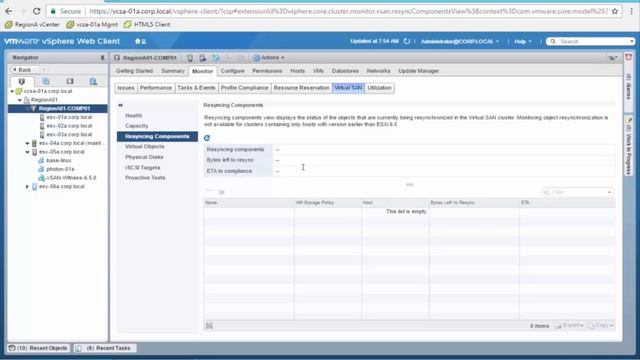Click the third cluster toolbar icon
The image size is (640, 360).
click(x=216, y=58)
